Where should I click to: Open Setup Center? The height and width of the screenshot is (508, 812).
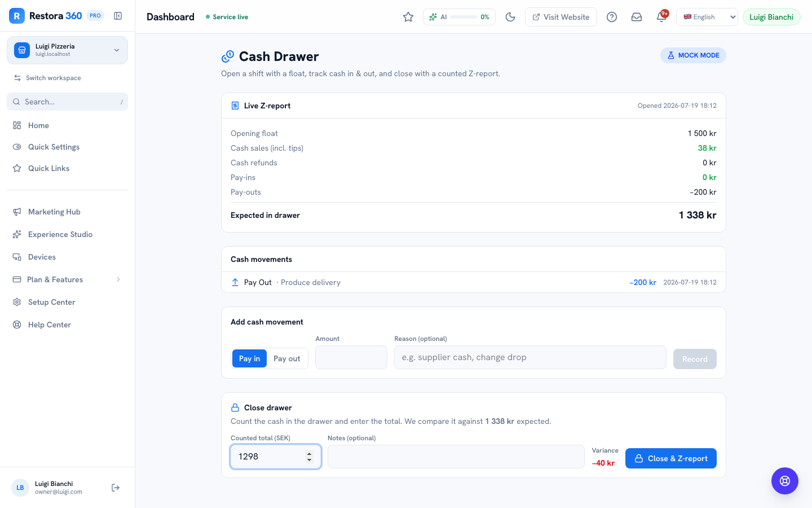click(67, 302)
